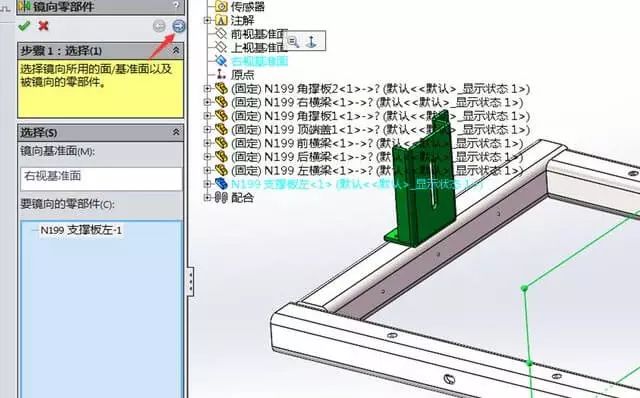The height and width of the screenshot is (398, 640).
Task: Click the 注解 annotation icon
Action: (x=221, y=20)
